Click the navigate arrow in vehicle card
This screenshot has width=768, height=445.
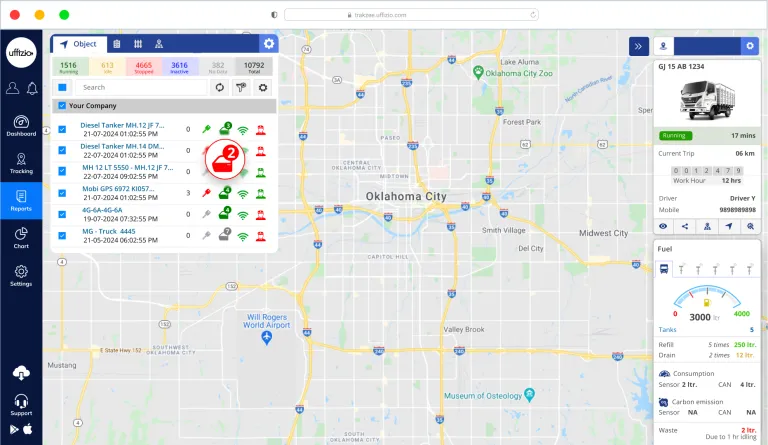[x=729, y=227]
